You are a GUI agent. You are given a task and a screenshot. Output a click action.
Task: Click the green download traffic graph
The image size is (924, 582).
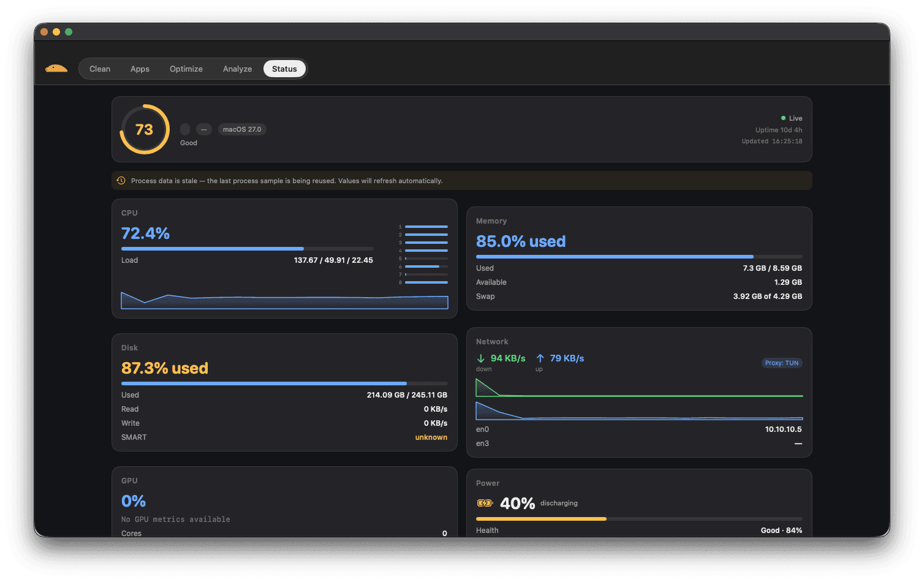(x=639, y=388)
